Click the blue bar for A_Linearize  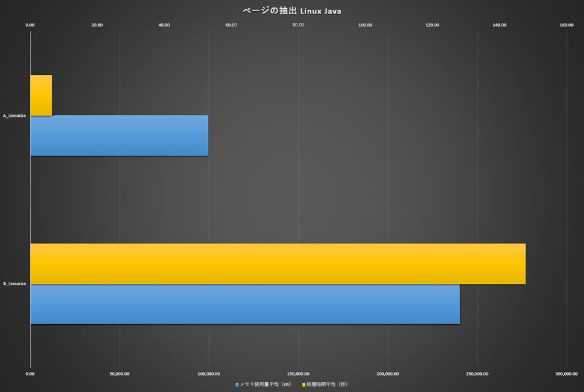119,136
